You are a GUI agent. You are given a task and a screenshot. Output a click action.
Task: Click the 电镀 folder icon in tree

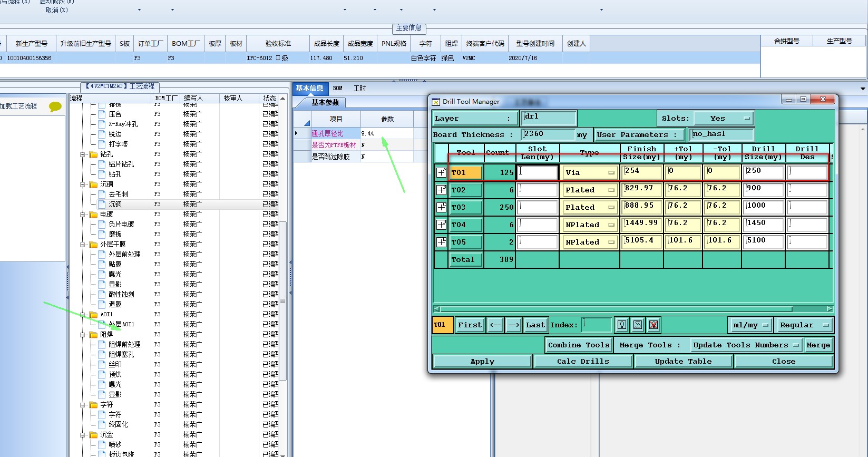(93, 215)
